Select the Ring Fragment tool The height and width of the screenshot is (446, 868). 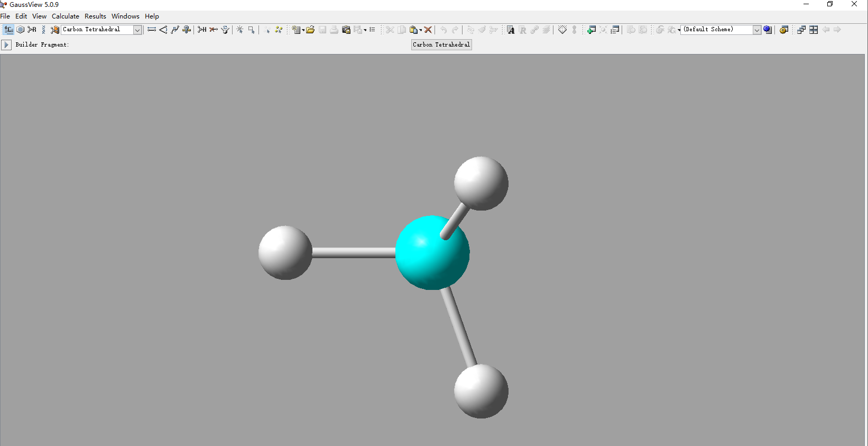pyautogui.click(x=21, y=30)
